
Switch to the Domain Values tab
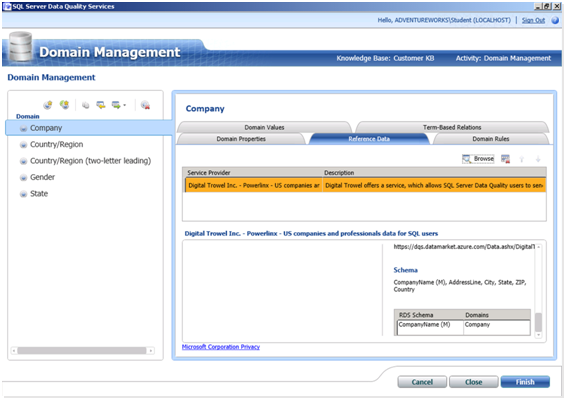(x=264, y=127)
